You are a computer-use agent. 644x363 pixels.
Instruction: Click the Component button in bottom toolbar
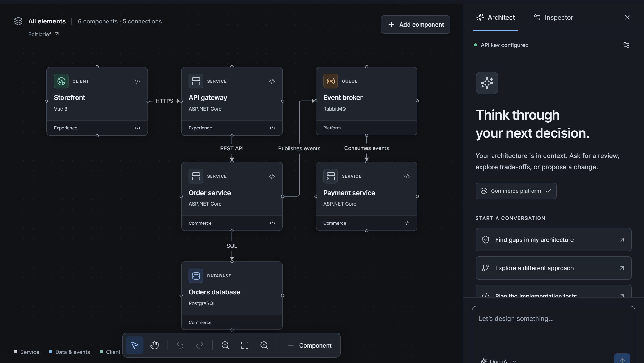309,345
